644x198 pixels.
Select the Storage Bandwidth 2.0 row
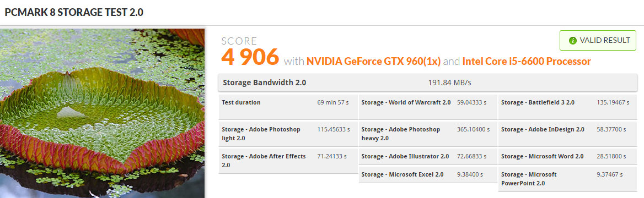pyautogui.click(x=427, y=83)
